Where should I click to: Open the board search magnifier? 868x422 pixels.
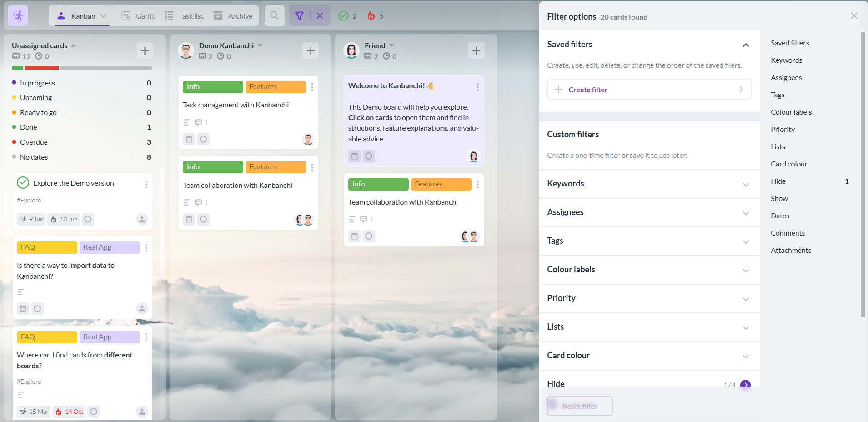pyautogui.click(x=274, y=15)
